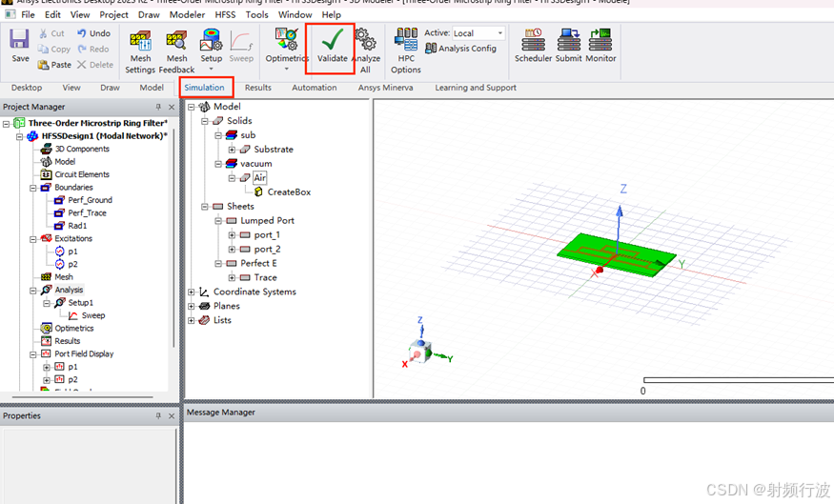Collapse the Excitations node
Viewport: 834px width, 504px height.
33,239
